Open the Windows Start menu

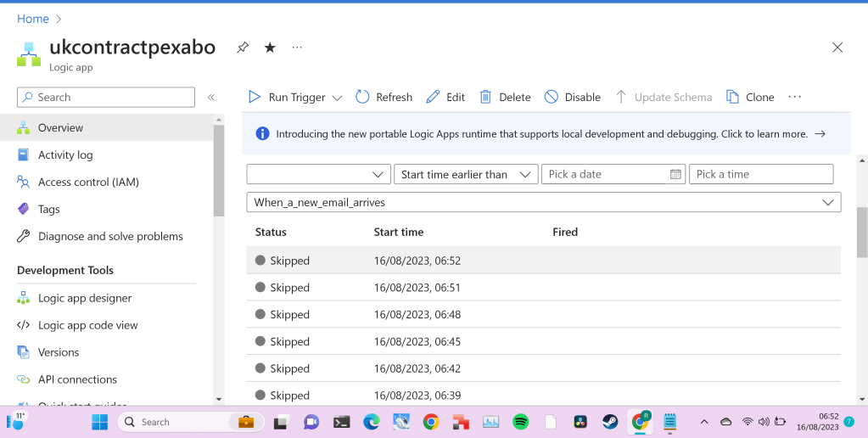pos(99,422)
